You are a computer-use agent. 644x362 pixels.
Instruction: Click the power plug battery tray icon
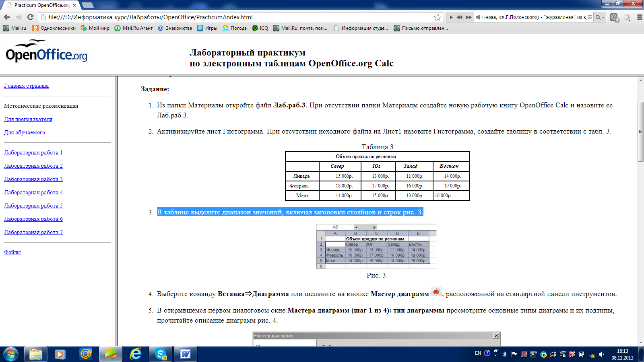pyautogui.click(x=582, y=354)
